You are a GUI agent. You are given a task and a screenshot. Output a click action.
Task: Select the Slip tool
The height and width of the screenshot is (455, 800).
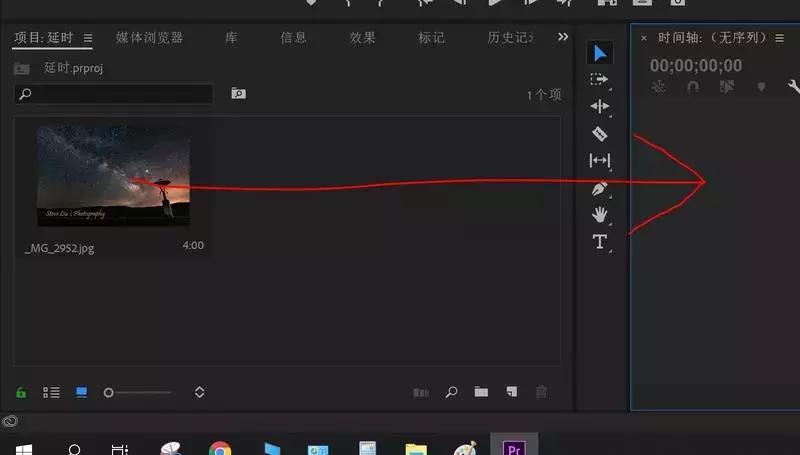[x=599, y=161]
